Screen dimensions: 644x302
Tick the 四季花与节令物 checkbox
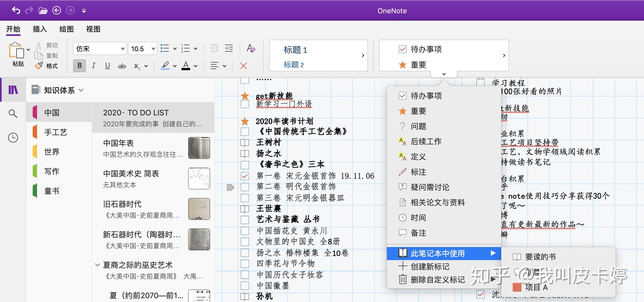click(x=245, y=264)
